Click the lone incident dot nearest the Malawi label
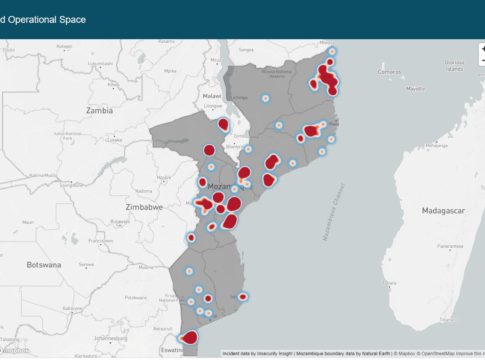The image size is (485, 360). (x=265, y=98)
